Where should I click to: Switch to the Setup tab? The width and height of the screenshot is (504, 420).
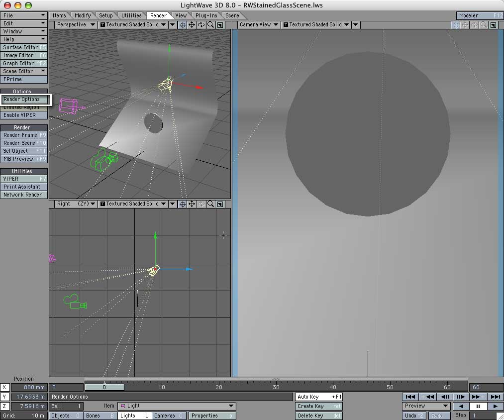[106, 15]
